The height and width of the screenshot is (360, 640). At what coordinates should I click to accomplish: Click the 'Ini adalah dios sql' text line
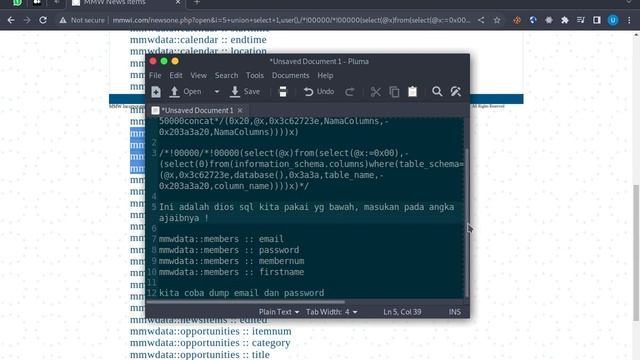click(306, 212)
